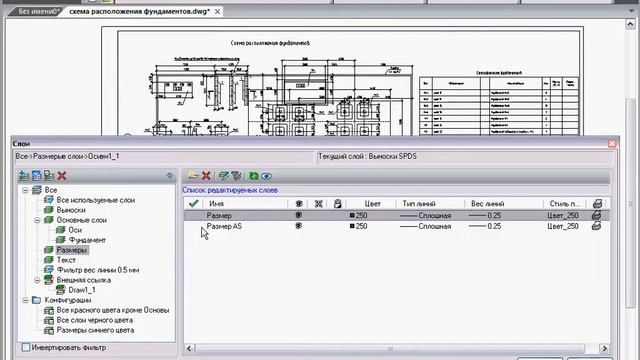Select Размеры синего цвета configuration
640x360 pixels.
95,330
